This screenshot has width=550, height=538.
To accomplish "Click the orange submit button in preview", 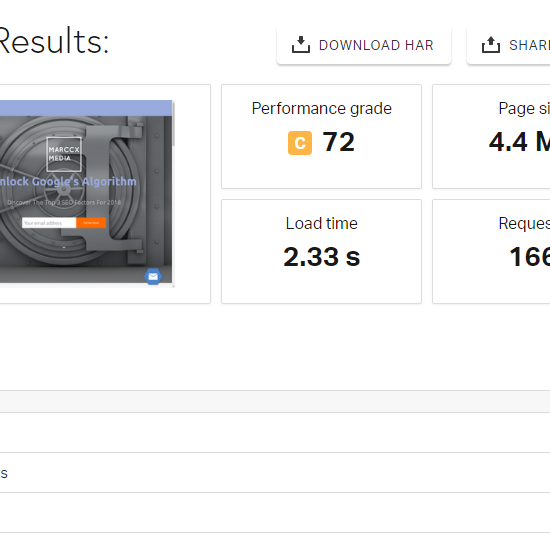I will pos(91,223).
